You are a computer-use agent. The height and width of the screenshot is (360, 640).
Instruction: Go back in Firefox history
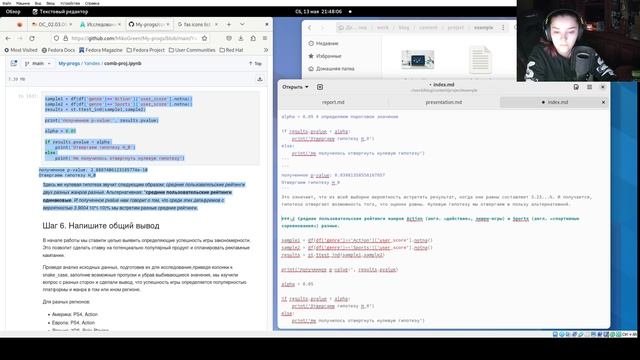[x=8, y=38]
